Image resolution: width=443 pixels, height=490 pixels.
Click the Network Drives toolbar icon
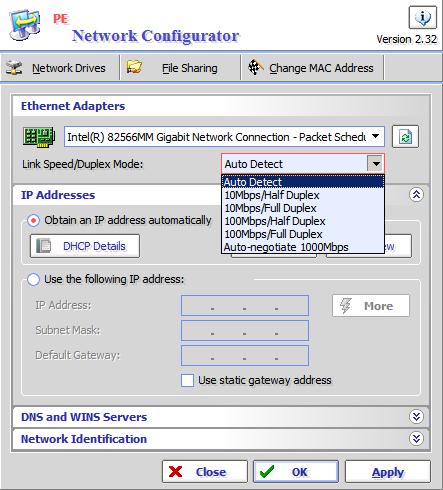(x=14, y=68)
